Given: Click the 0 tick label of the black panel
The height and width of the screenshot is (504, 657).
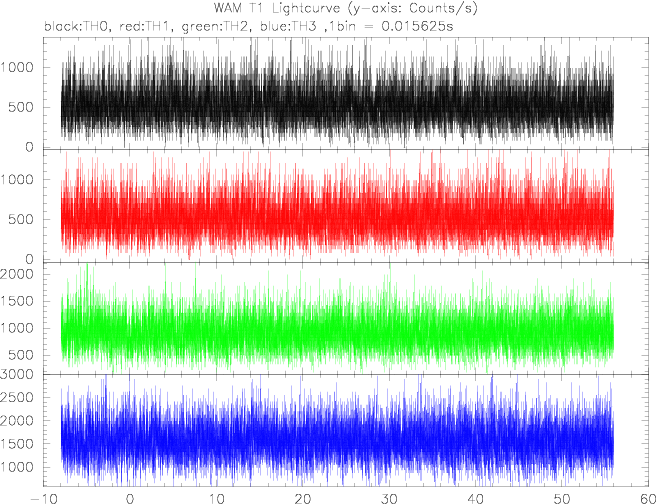Looking at the screenshot, I should click(29, 147).
